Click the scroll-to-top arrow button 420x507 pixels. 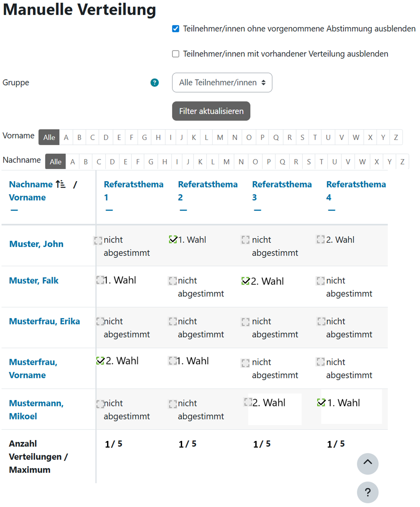pos(367,463)
